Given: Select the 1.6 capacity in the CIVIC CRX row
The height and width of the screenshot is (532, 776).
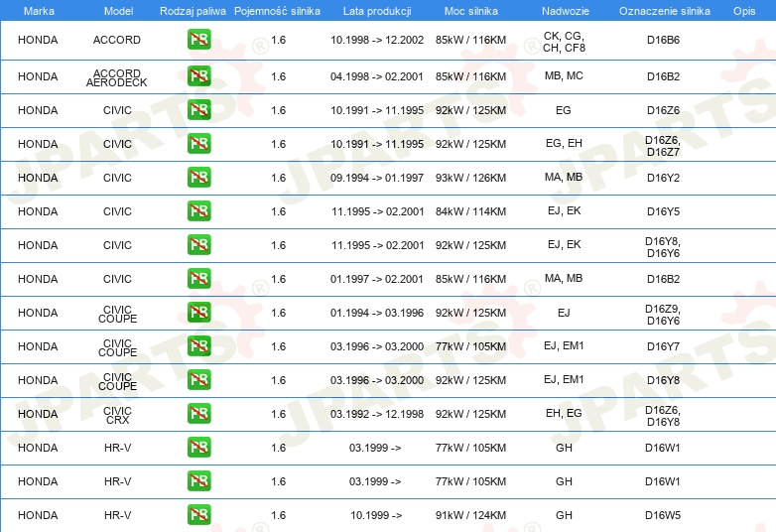Looking at the screenshot, I should tap(278, 414).
